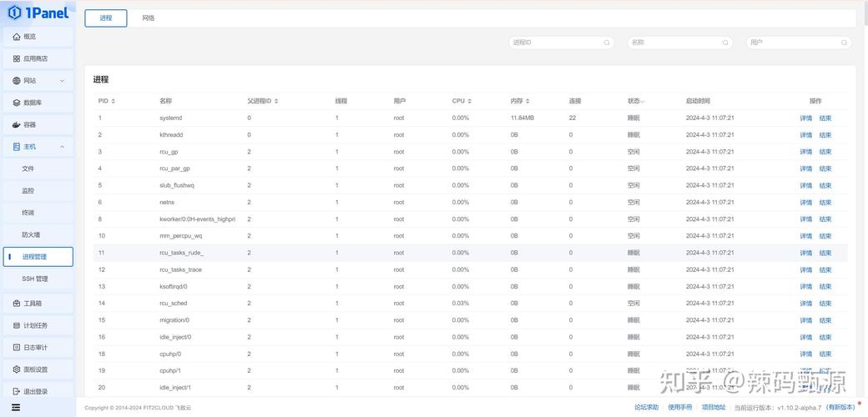The width and height of the screenshot is (868, 417).
Task: Open 面板设置 panel settings
Action: pyautogui.click(x=38, y=369)
